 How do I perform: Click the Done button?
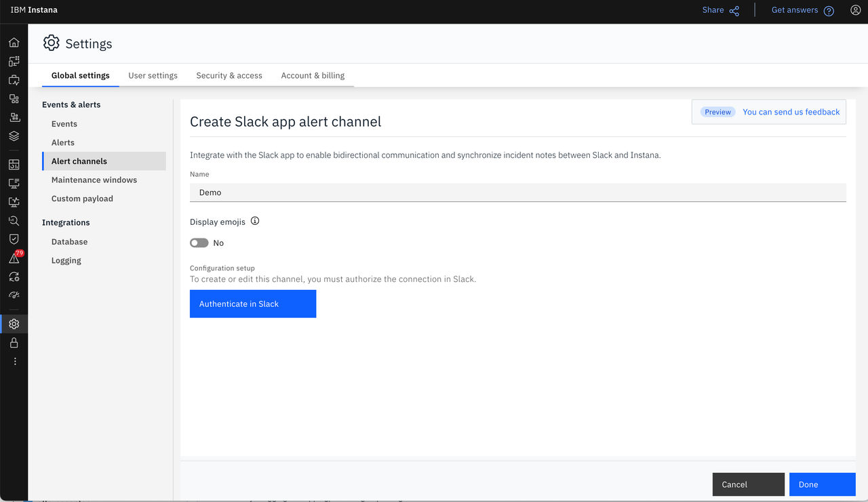point(823,484)
